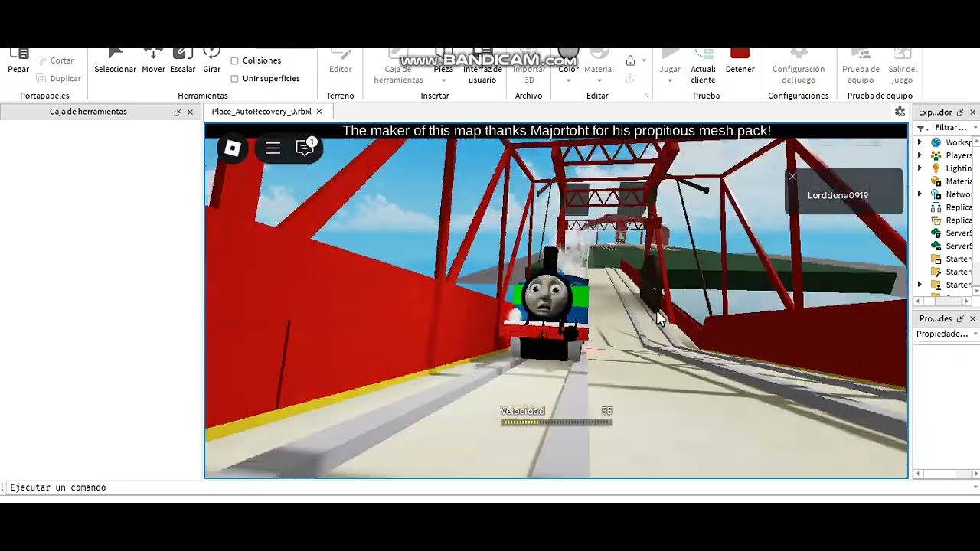
Task: Open Configuración del juego
Action: 799,67
